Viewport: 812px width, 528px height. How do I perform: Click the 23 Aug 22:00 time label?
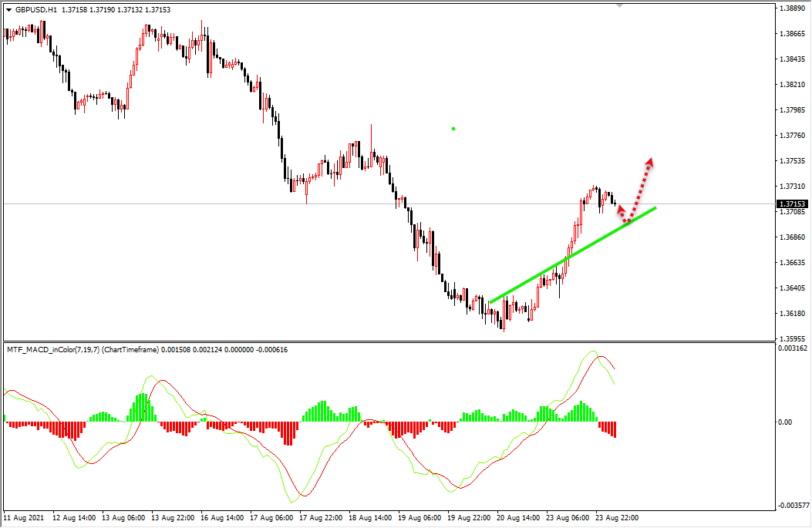tap(617, 518)
